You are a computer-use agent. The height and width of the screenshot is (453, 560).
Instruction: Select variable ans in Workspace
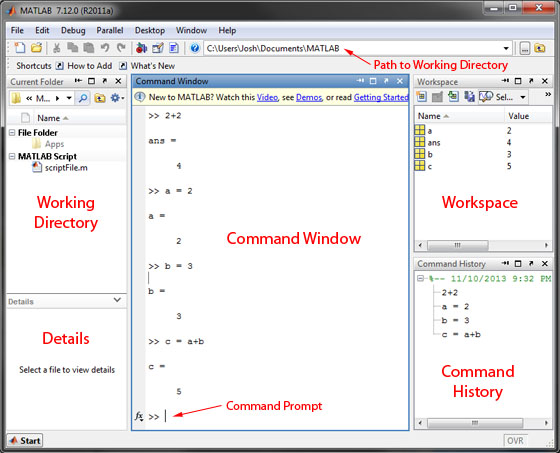(434, 143)
